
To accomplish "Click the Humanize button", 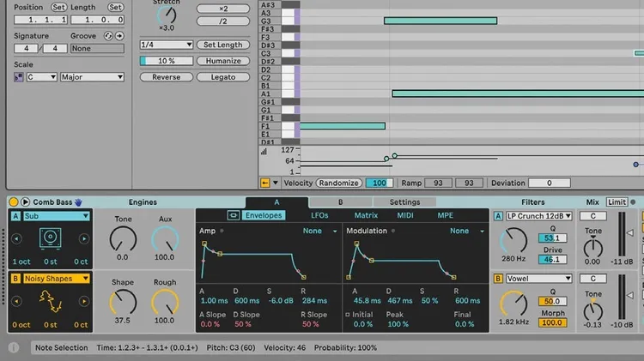I will pos(223,61).
